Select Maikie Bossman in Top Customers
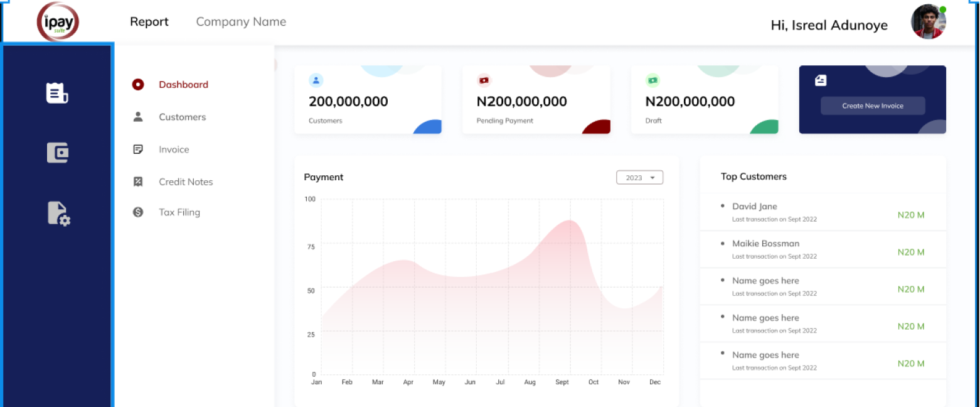Image resolution: width=980 pixels, height=407 pixels. click(x=765, y=244)
